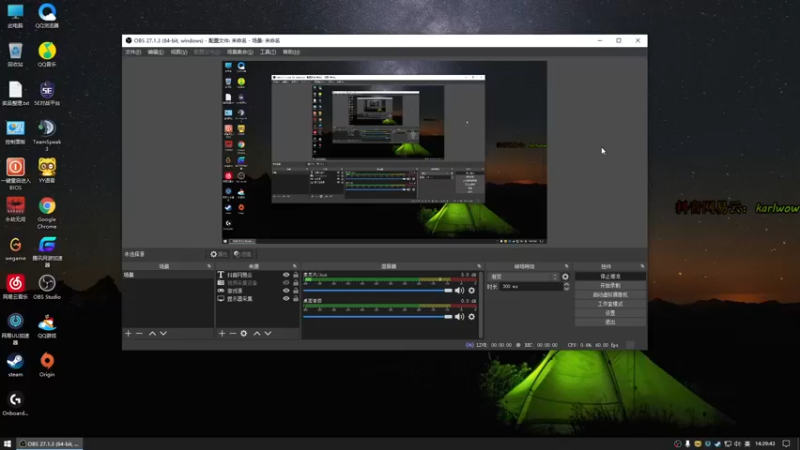Open the 视图(V) View menu in OBS
This screenshot has width=800, height=450.
pos(179,52)
